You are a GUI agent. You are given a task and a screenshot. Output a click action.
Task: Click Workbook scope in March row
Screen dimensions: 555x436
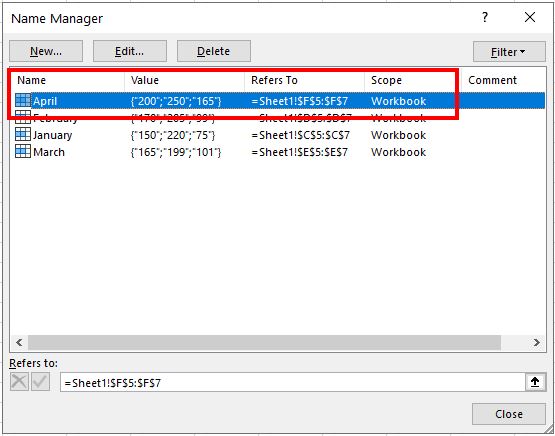[399, 152]
